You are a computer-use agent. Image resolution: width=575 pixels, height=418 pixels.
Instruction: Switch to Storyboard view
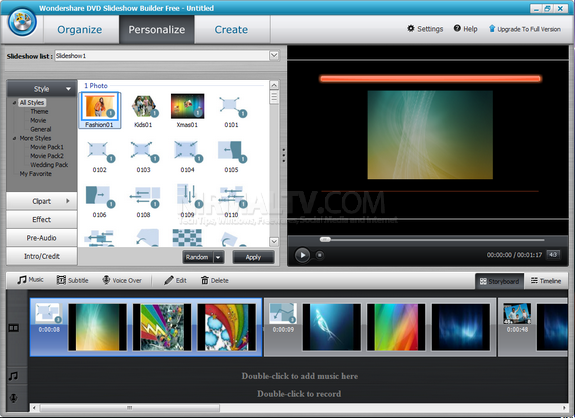pos(499,281)
